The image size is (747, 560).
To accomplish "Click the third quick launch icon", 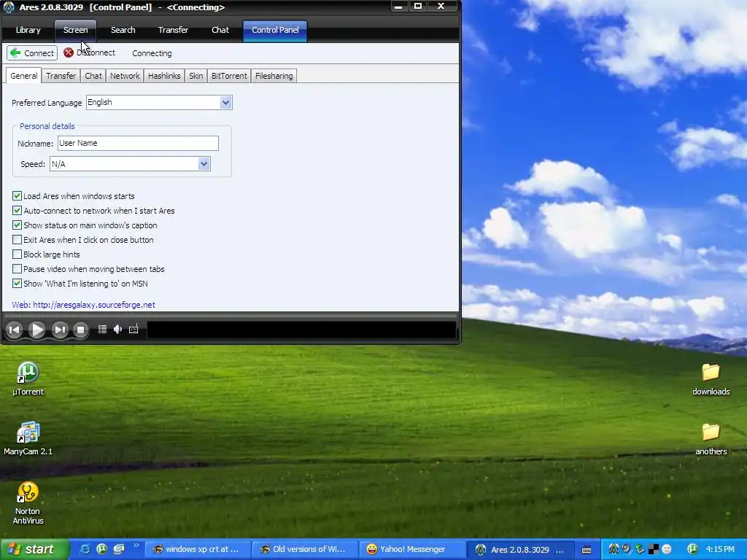I will point(119,549).
